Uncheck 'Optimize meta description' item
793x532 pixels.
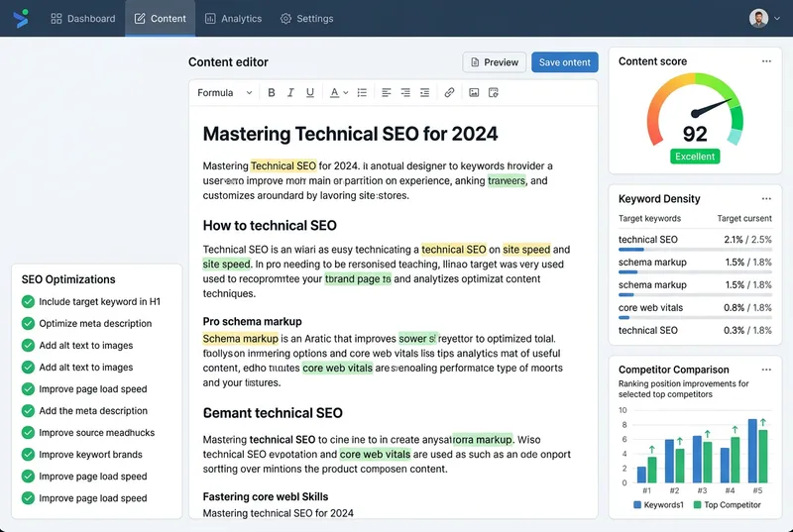tap(28, 324)
